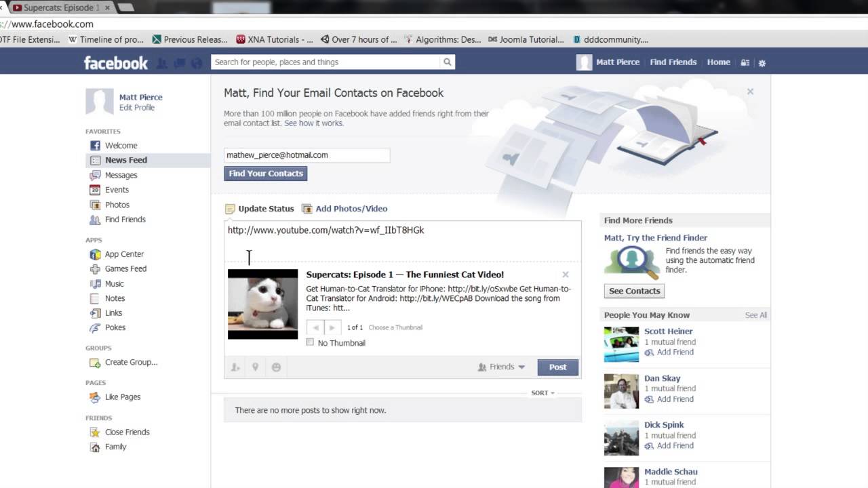Select News Feed in favorites

coord(126,161)
